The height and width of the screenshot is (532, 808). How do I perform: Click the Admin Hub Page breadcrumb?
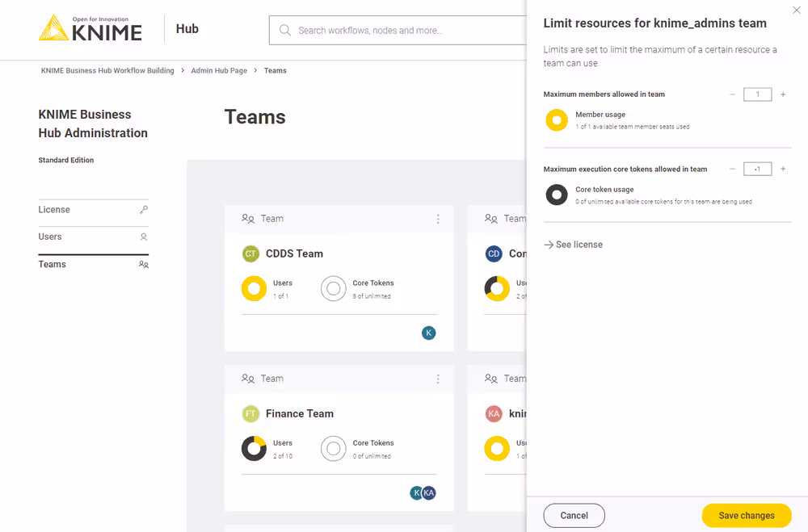[219, 71]
